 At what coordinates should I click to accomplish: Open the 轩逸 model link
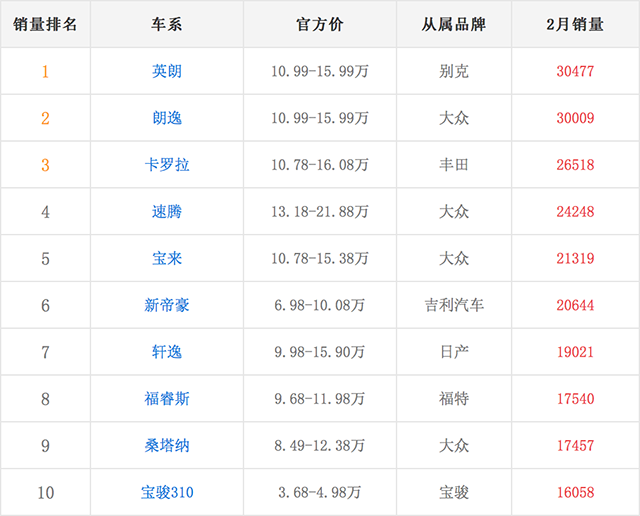[x=167, y=352]
